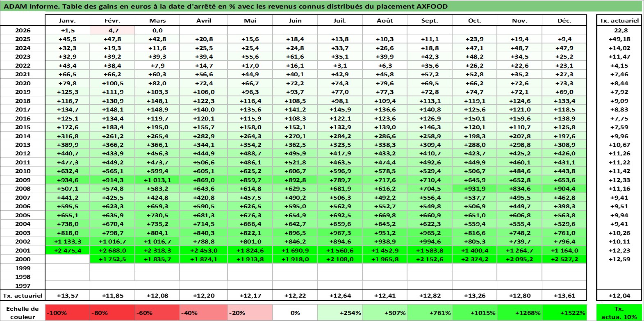Select actuarial rate +4,15 for 2022
Viewport: 644px width, 321px height.
coord(619,66)
